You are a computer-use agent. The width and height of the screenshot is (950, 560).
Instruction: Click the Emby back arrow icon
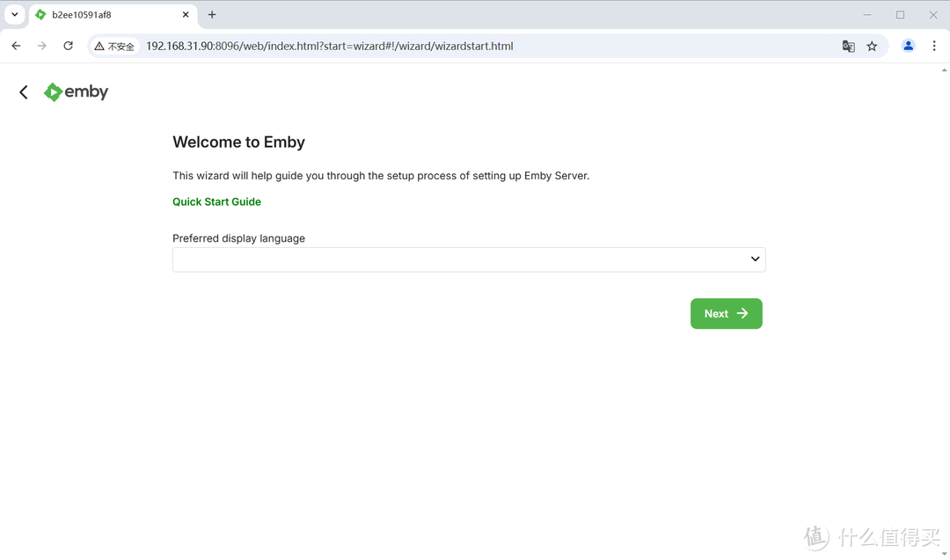[24, 92]
